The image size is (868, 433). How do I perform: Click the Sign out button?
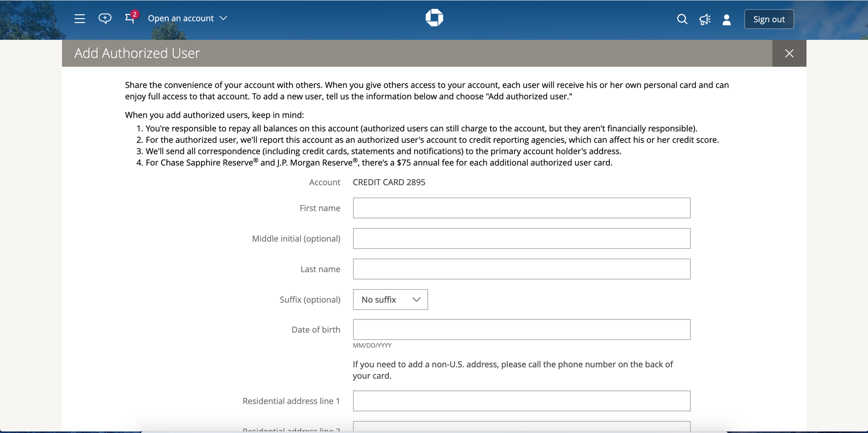tap(769, 19)
